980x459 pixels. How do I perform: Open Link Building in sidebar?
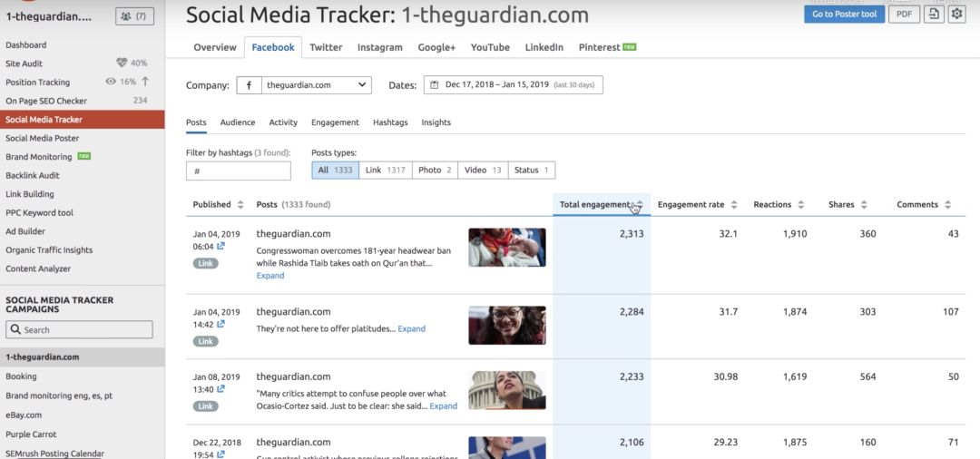coord(30,194)
